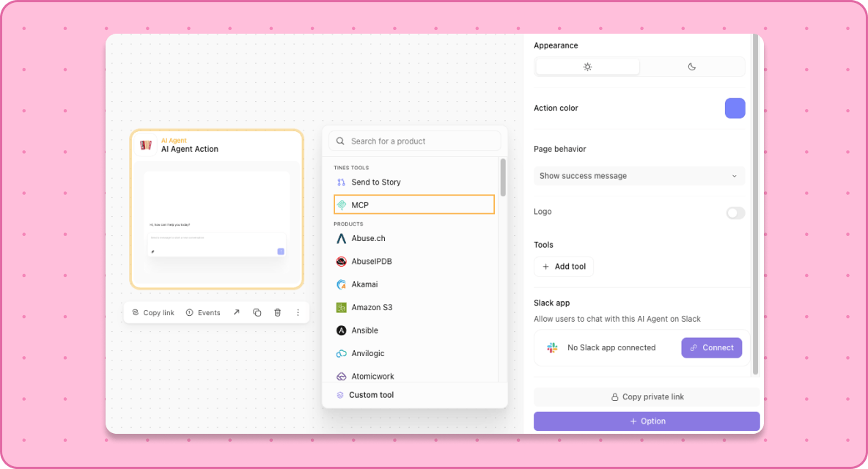The image size is (868, 469).
Task: Click the attachment icon in agent preview
Action: pos(152,251)
